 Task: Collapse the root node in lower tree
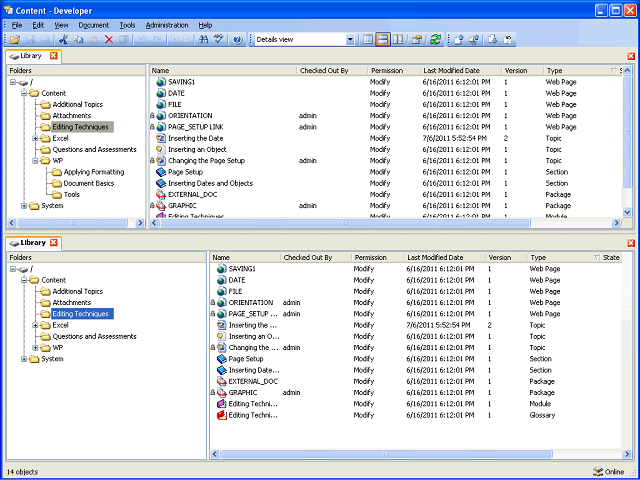13,269
